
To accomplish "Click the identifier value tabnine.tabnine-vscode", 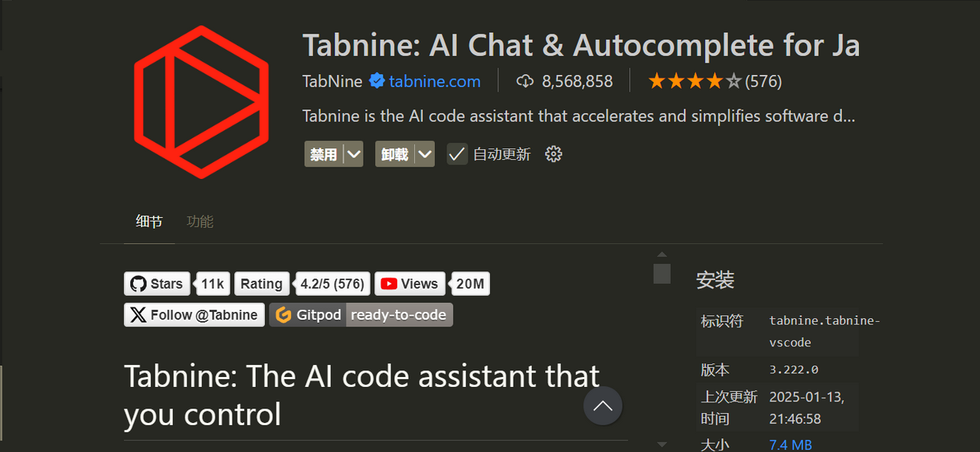I will (x=825, y=332).
